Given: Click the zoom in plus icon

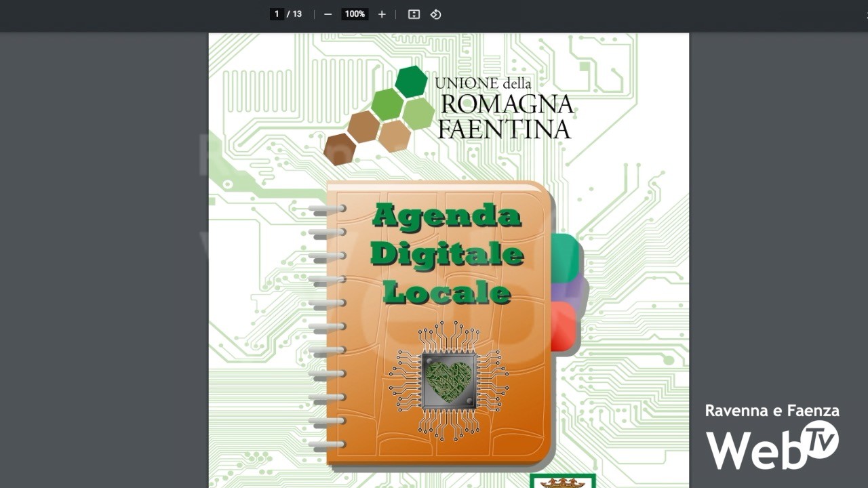Looking at the screenshot, I should (x=382, y=14).
